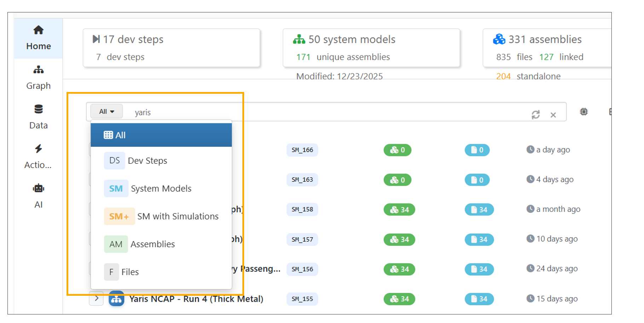The image size is (644, 323).
Task: Filter by System Models
Action: [161, 189]
